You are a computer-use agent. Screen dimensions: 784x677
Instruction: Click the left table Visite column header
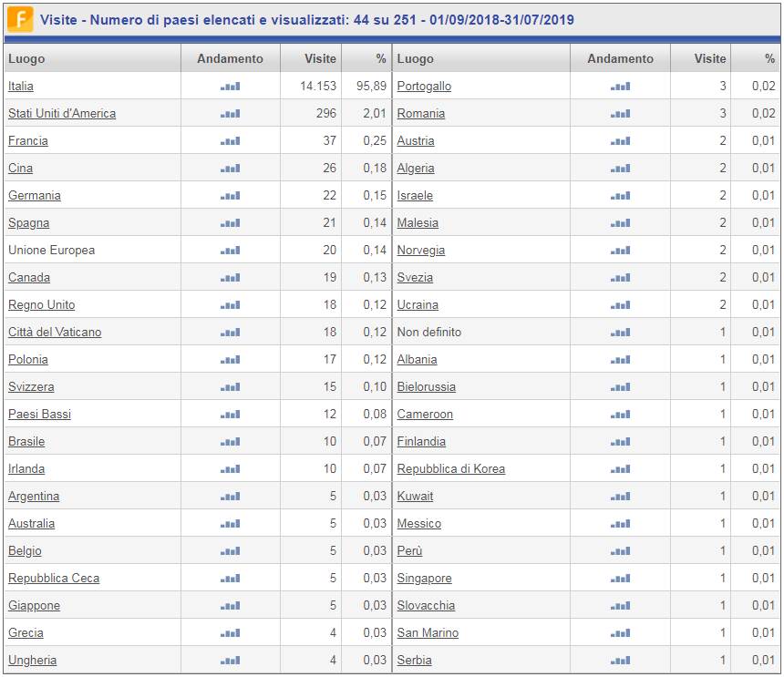pyautogui.click(x=321, y=59)
